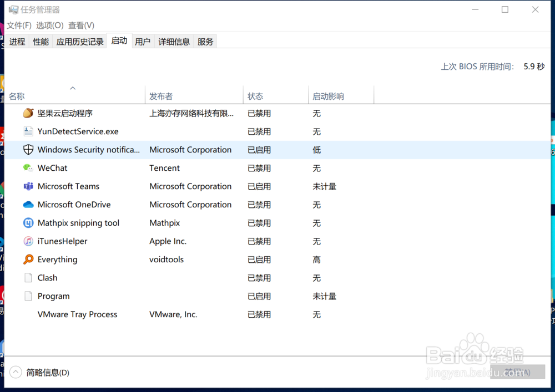
Task: Sort by the 名称 column header
Action: click(17, 96)
